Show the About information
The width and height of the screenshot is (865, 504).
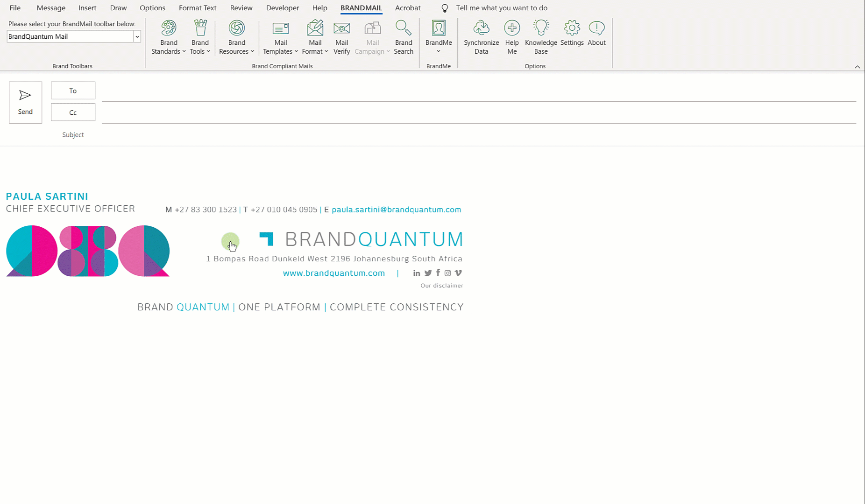tap(596, 33)
